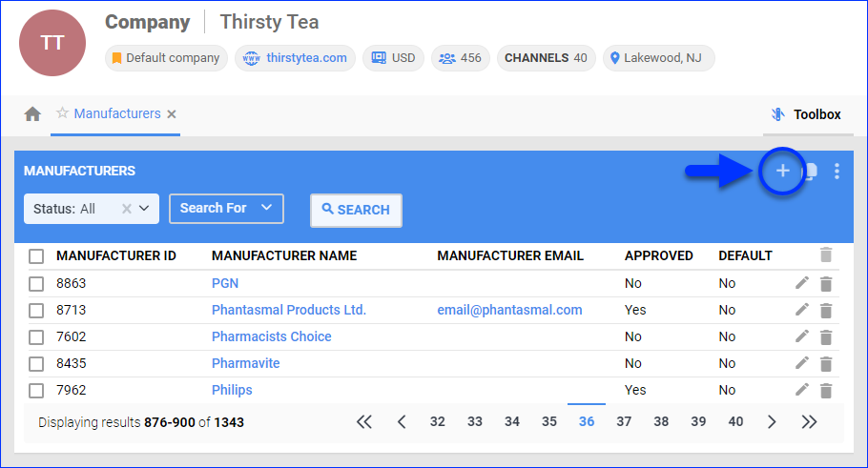Check the box for manufacturer 8863
868x468 pixels.
pos(36,283)
